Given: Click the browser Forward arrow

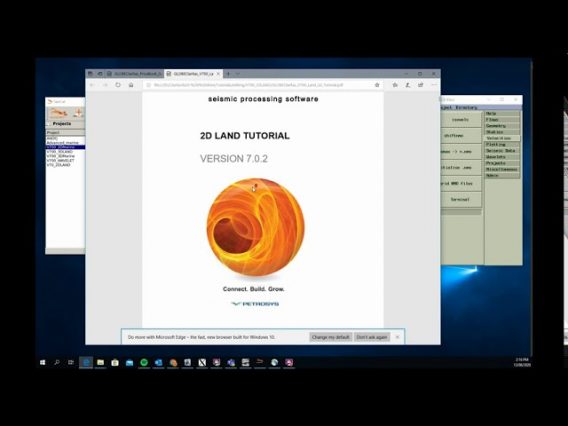Looking at the screenshot, I should (105, 85).
